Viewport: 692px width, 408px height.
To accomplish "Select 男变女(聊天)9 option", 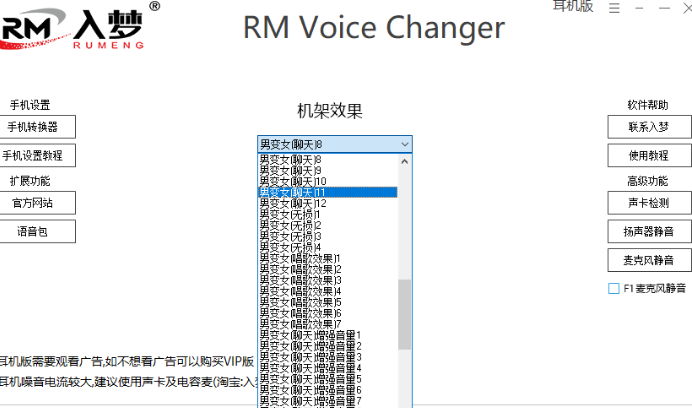I will [327, 170].
